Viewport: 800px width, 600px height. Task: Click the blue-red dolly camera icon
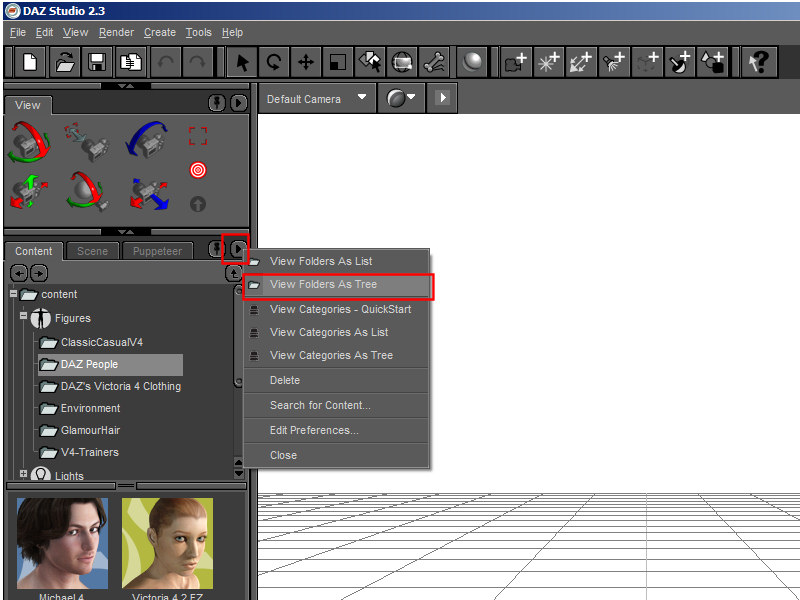point(149,194)
